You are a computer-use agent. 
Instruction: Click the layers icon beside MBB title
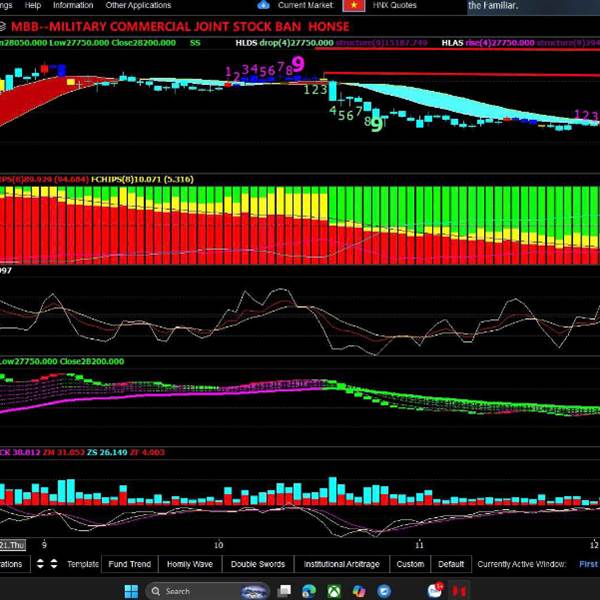(x=2, y=26)
